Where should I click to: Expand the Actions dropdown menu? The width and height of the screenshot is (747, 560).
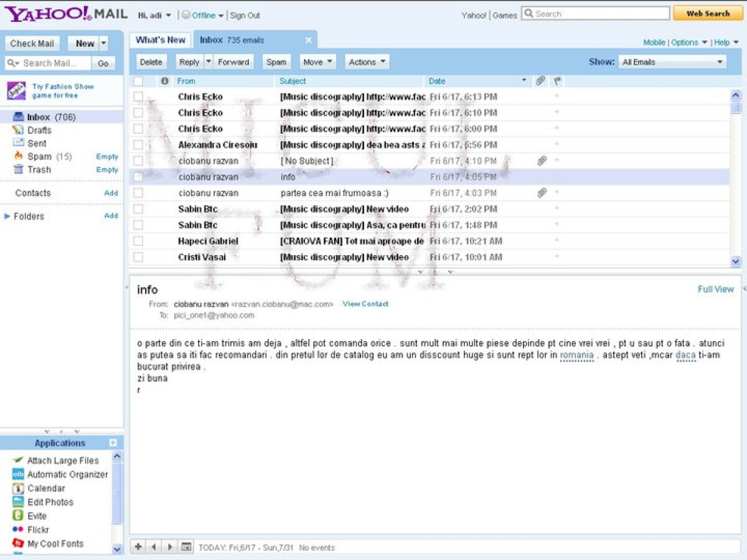click(367, 62)
